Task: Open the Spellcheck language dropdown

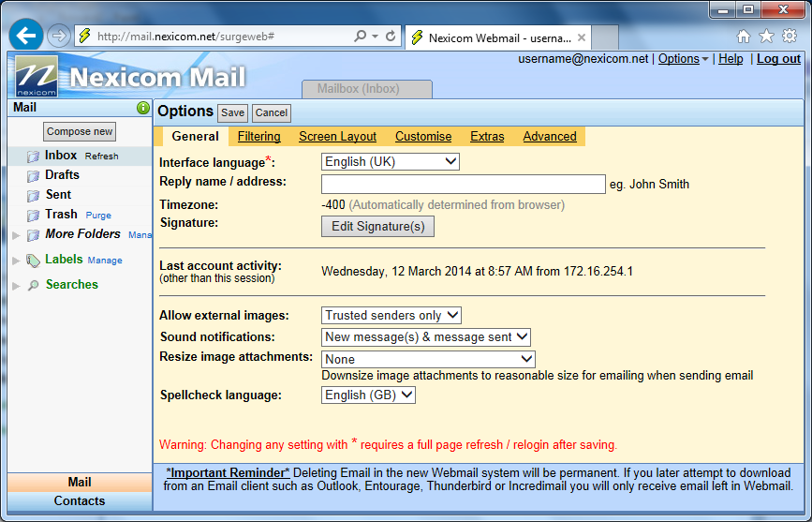Action: 368,395
